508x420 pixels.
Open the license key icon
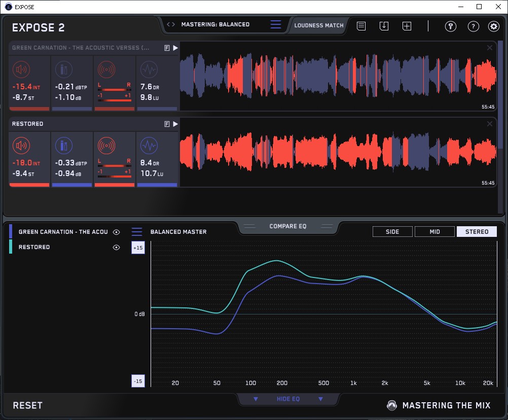[x=451, y=26]
